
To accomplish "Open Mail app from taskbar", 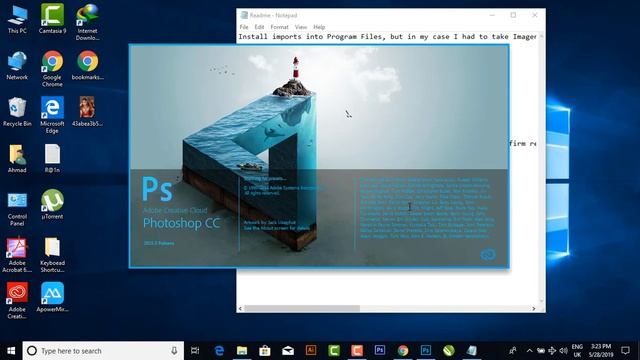I will 288,350.
